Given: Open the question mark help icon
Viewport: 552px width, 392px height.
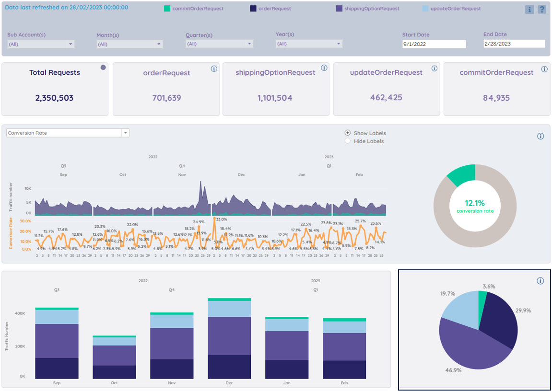Looking at the screenshot, I should coord(541,10).
